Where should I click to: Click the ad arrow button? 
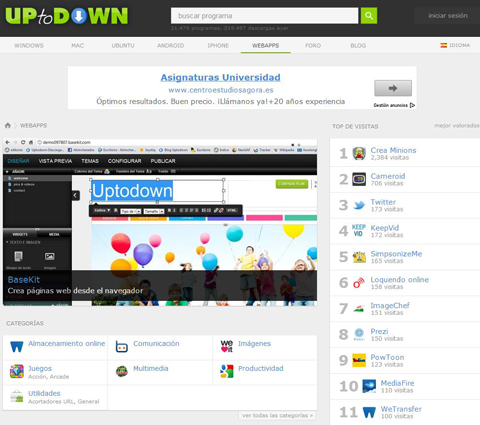393,88
